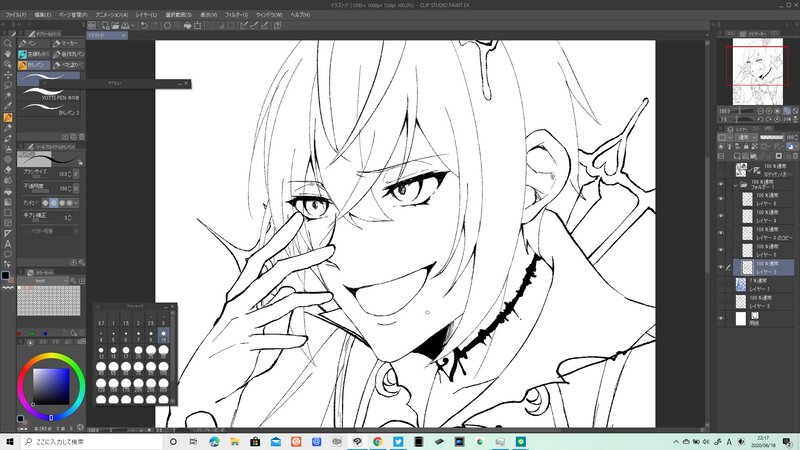Click the main drawing color swatch in toolbar
The width and height of the screenshot is (800, 450).
5,276
